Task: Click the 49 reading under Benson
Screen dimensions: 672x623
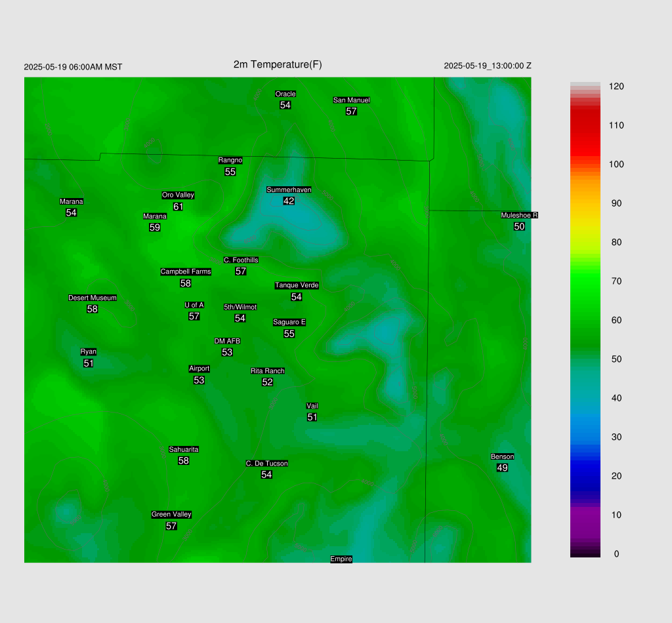Action: pos(502,468)
